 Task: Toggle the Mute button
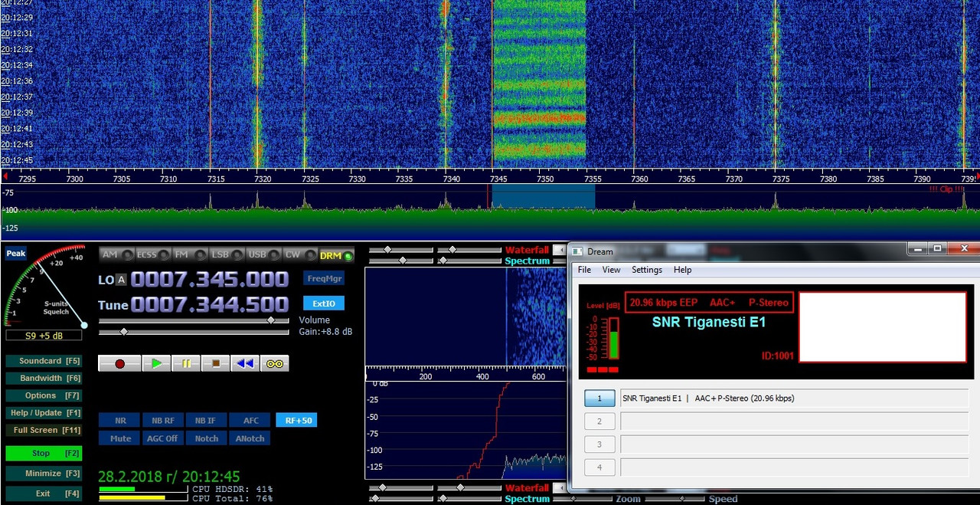click(x=120, y=438)
